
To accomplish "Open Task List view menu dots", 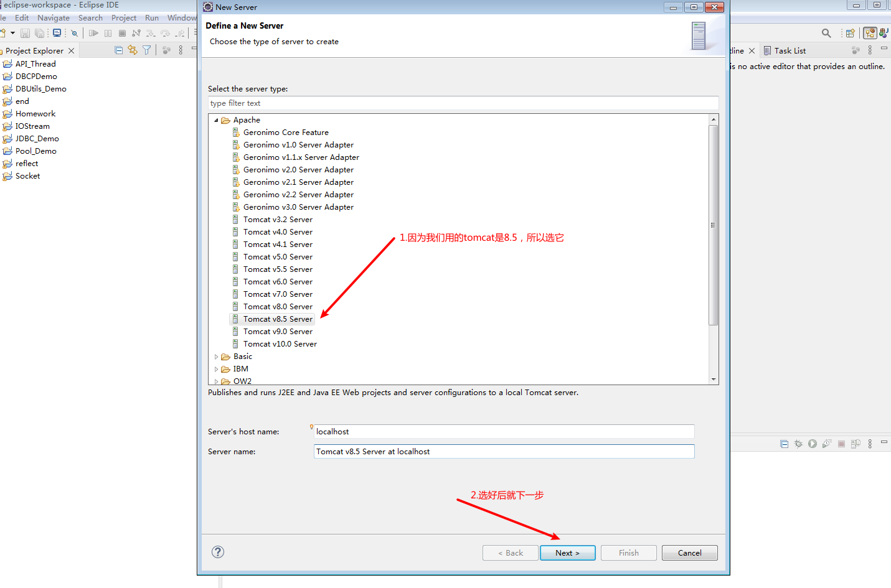I will 870,50.
